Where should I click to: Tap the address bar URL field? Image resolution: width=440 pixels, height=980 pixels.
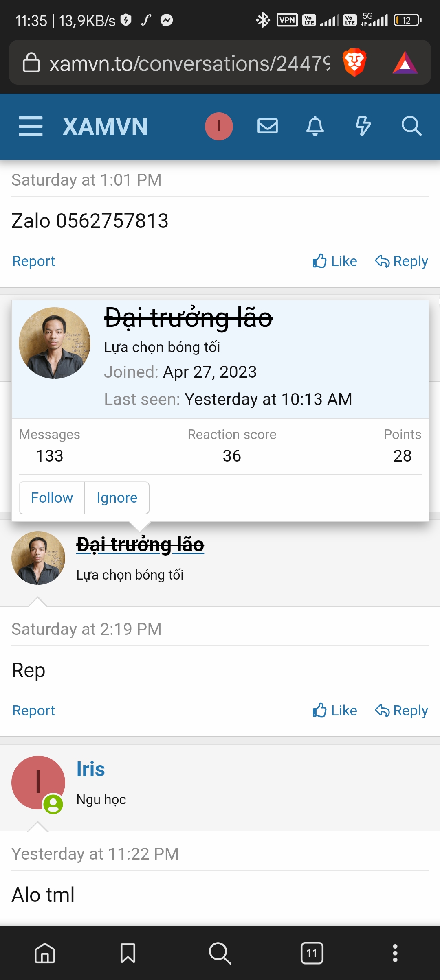(189, 63)
